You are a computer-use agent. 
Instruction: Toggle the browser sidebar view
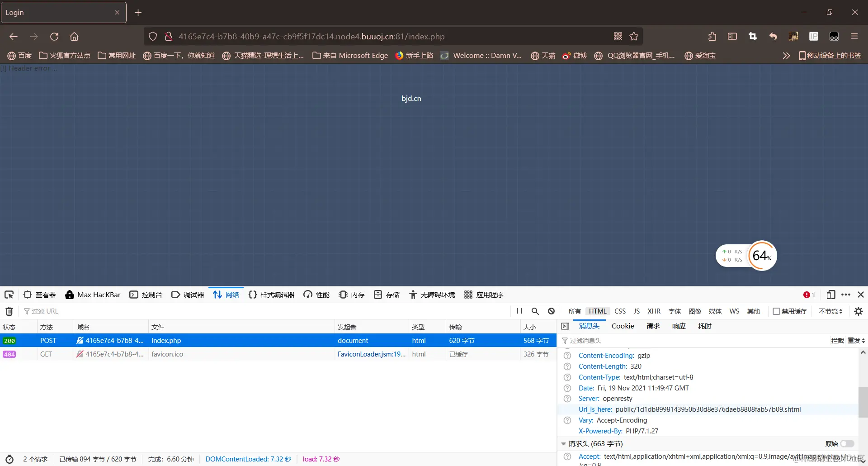(732, 37)
